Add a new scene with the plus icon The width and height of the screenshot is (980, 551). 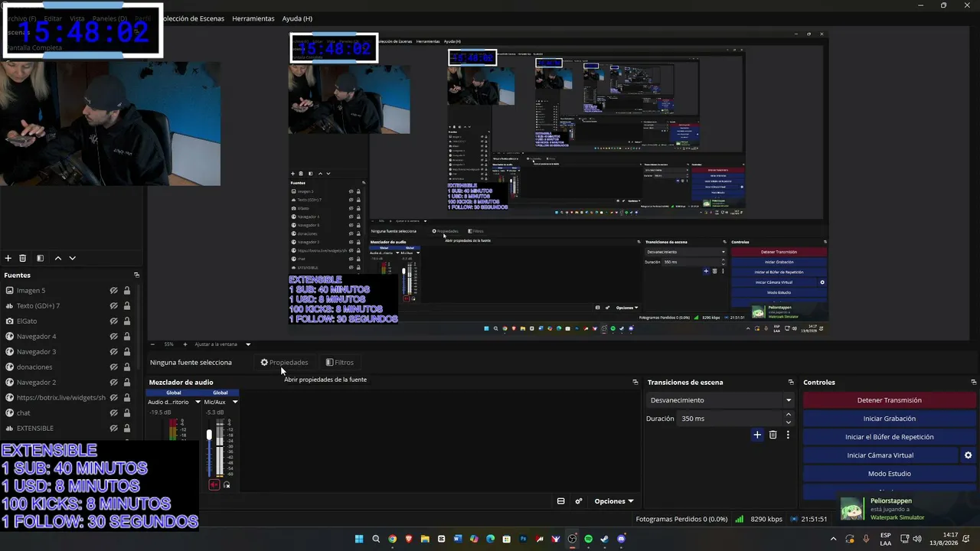point(8,259)
